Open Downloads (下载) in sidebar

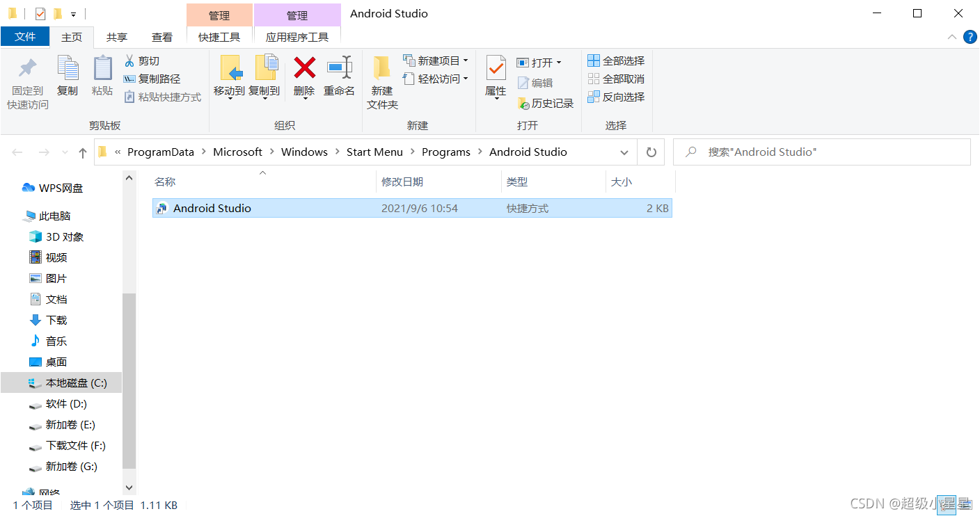click(x=48, y=320)
